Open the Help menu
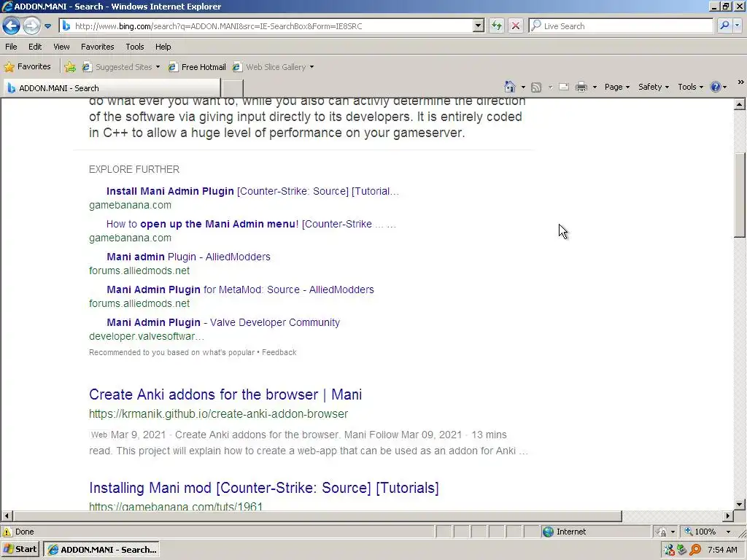 click(163, 47)
